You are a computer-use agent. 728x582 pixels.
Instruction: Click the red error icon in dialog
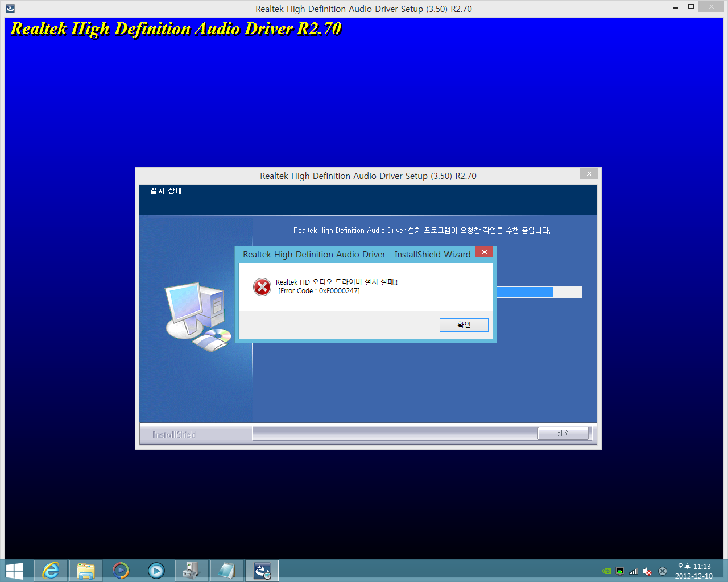(262, 287)
